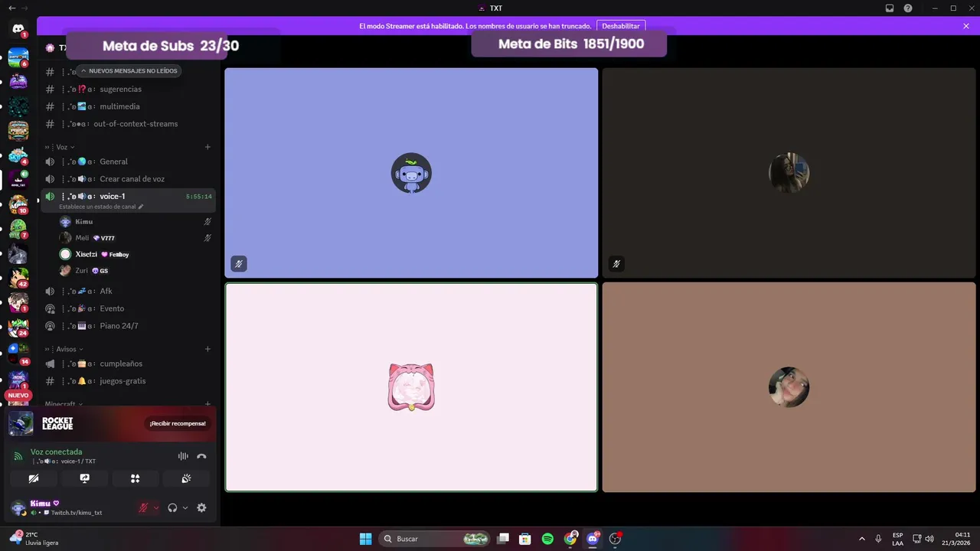
Task: Go back with title bar arrow
Action: tap(11, 8)
